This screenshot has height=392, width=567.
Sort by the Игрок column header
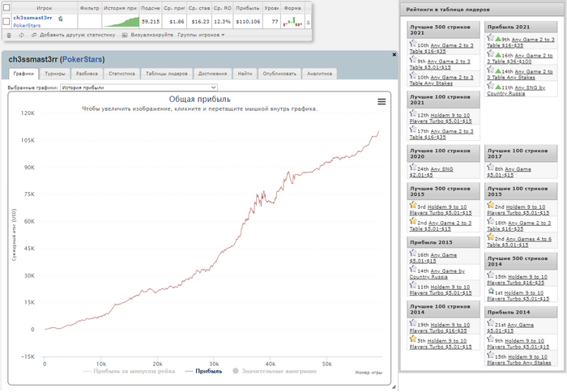(x=44, y=8)
